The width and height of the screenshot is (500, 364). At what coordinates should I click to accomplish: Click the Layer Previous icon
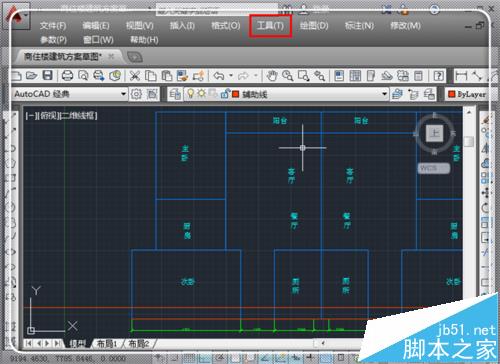point(413,94)
